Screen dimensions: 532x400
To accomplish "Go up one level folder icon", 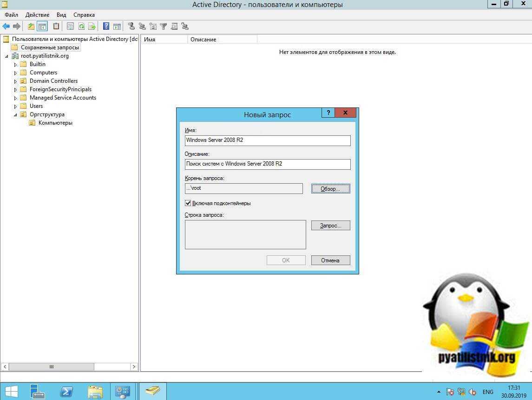I will [x=31, y=26].
